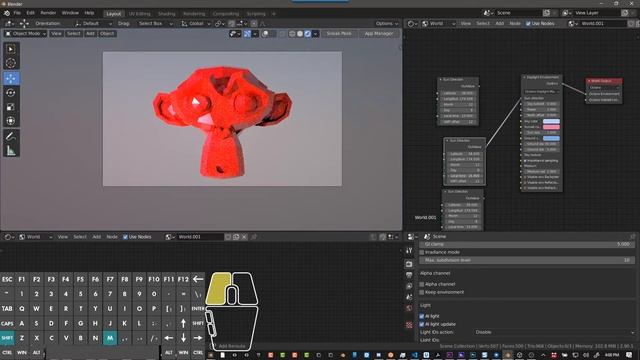Open the Global transform orientation dropdown
This screenshot has height=360, width=640.
[196, 24]
